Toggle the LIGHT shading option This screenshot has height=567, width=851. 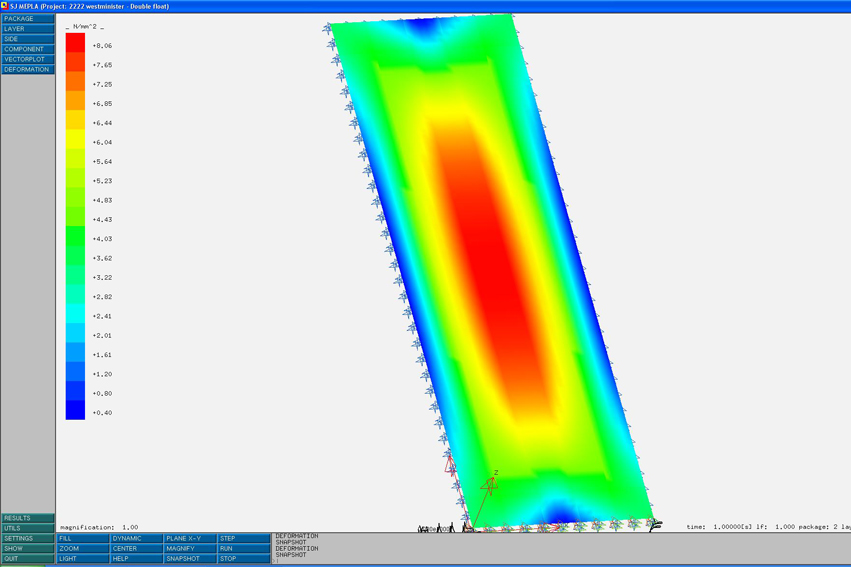pyautogui.click(x=82, y=559)
